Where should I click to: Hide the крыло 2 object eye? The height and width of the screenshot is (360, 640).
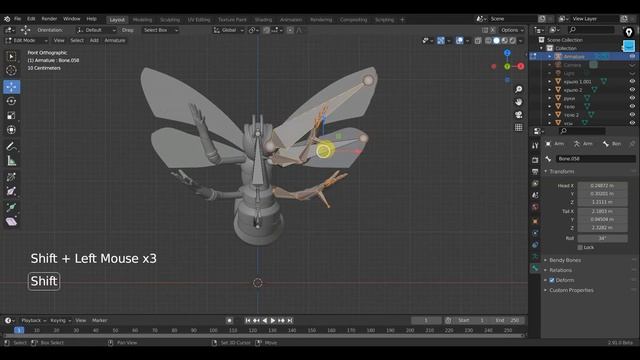632,90
